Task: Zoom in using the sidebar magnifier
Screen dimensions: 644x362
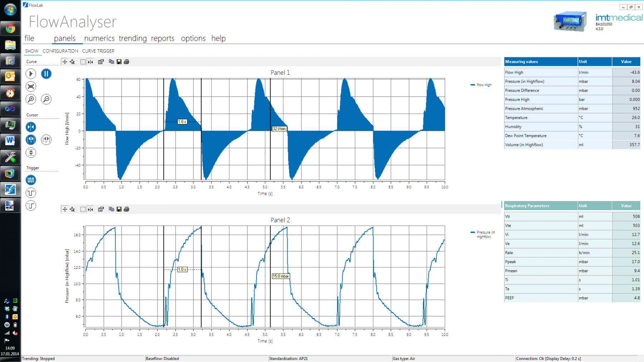Action: pyautogui.click(x=31, y=99)
